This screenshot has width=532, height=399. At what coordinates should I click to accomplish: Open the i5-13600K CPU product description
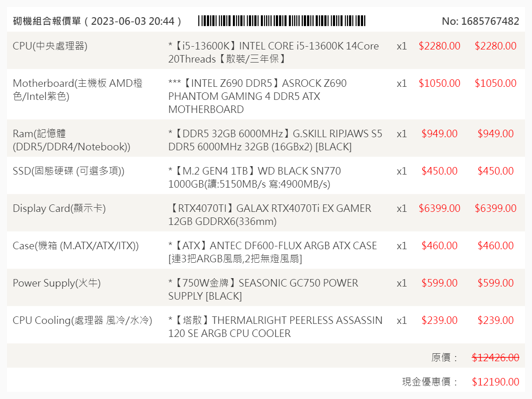[273, 52]
